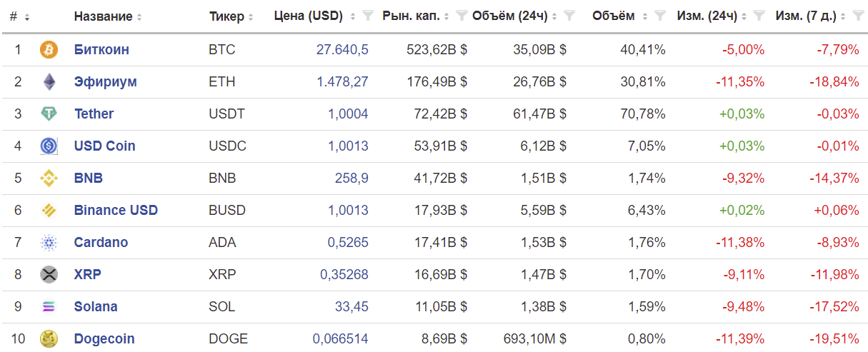The height and width of the screenshot is (352, 868).
Task: Open the Binance USD page link
Action: pos(116,211)
